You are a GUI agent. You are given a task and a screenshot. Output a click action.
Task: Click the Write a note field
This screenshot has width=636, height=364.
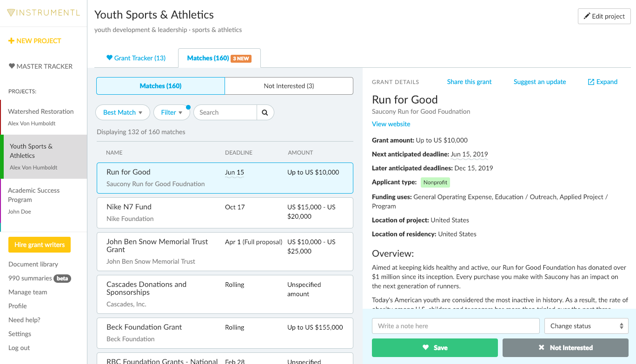pyautogui.click(x=455, y=326)
